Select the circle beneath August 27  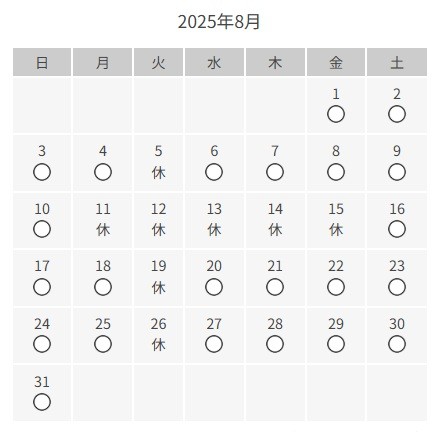tap(214, 344)
